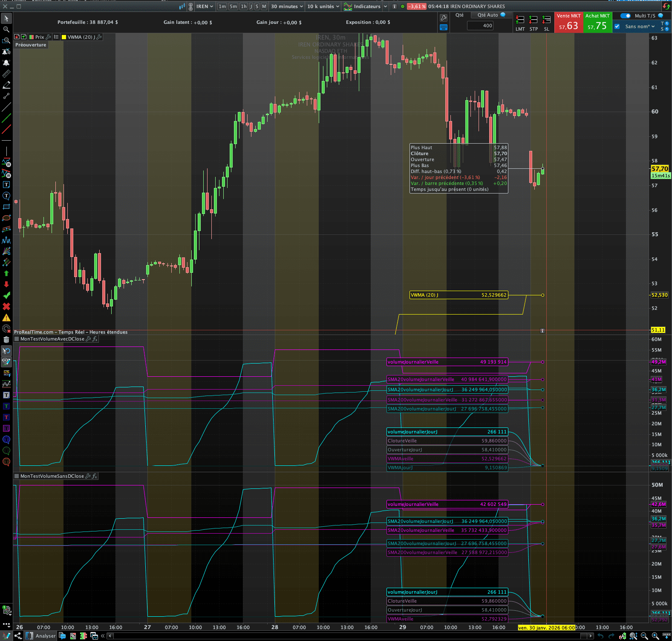Open the IREN symbol dropdown
This screenshot has height=641, width=672.
(205, 6)
